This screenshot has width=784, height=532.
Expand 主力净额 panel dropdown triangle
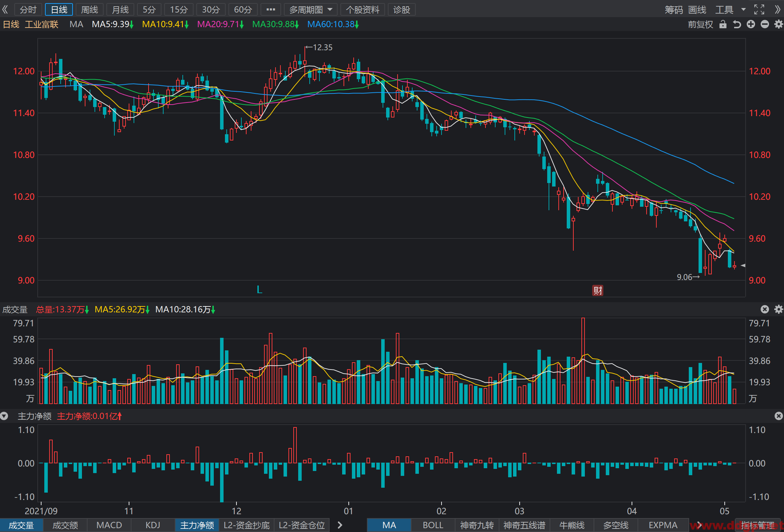(4, 416)
